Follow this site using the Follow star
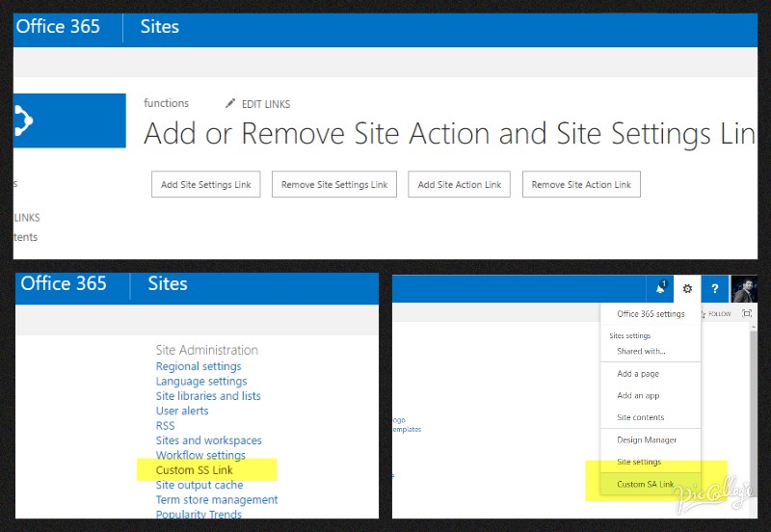 (719, 314)
